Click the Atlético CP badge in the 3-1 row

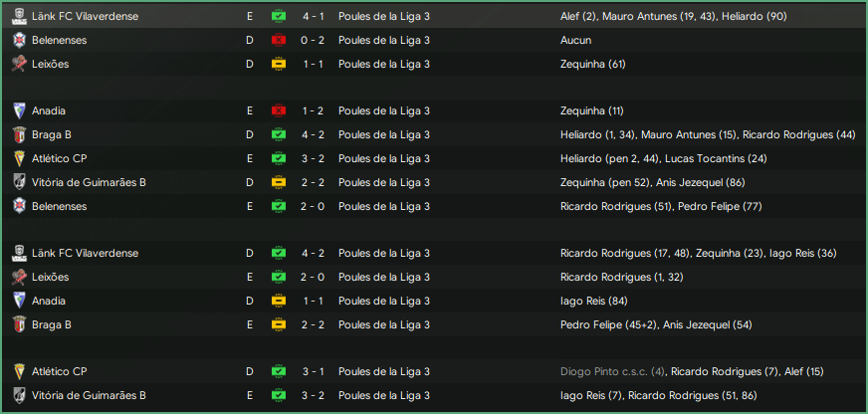point(18,372)
